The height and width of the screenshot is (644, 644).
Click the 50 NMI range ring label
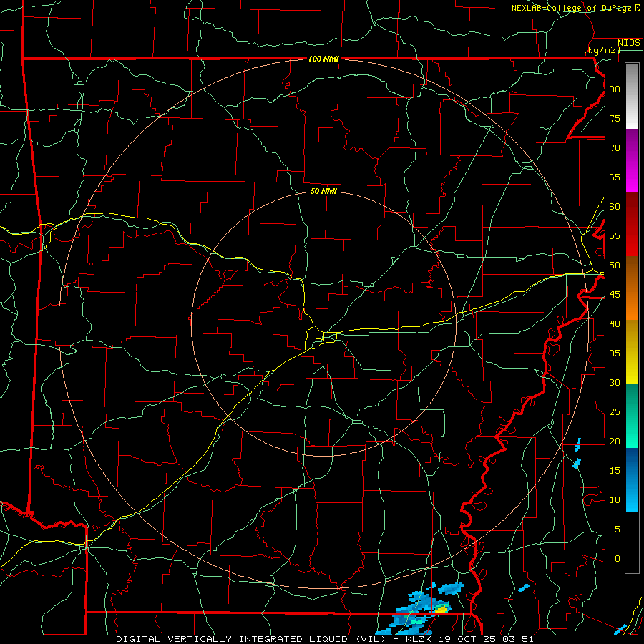(323, 191)
